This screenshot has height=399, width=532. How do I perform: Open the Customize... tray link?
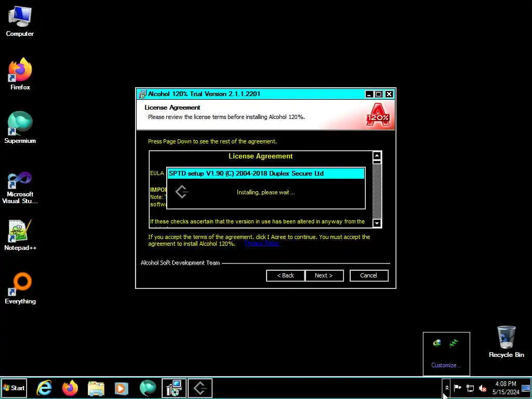pos(446,365)
